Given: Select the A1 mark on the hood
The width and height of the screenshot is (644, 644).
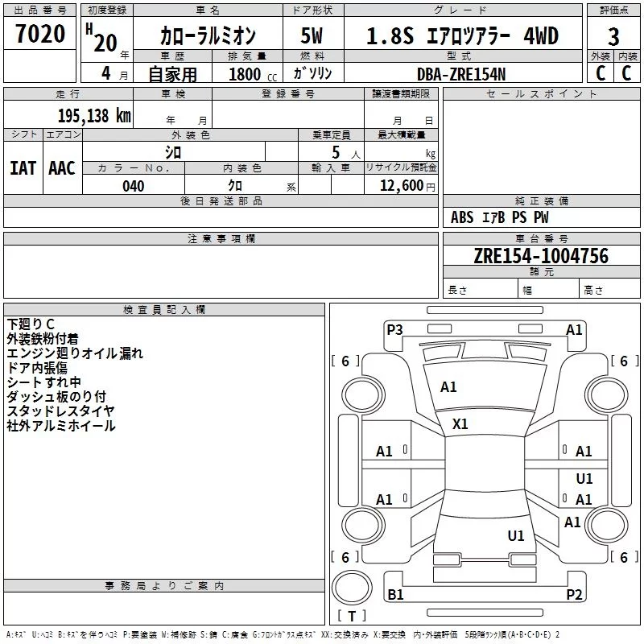Looking at the screenshot, I should point(448,387).
